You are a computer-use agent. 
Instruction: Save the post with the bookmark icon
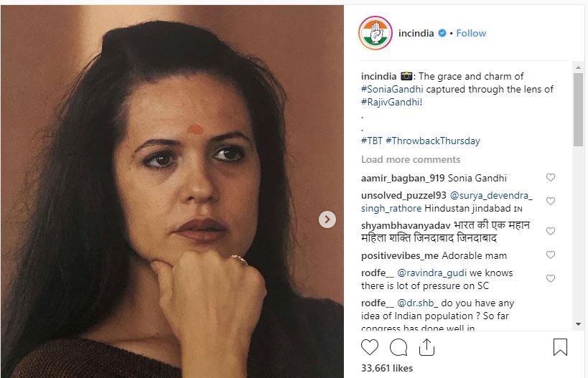[x=560, y=348]
